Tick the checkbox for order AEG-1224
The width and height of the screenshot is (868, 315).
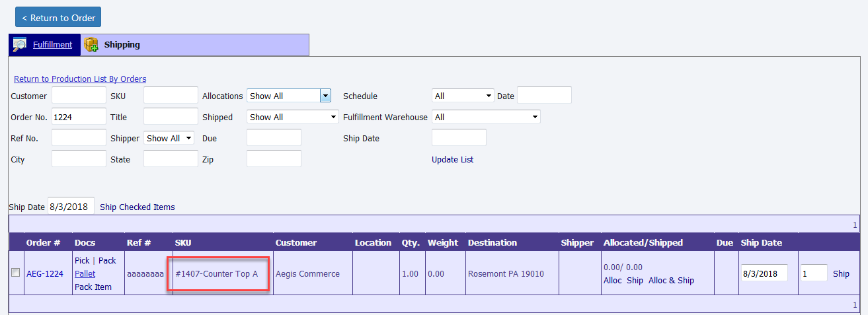tap(16, 273)
